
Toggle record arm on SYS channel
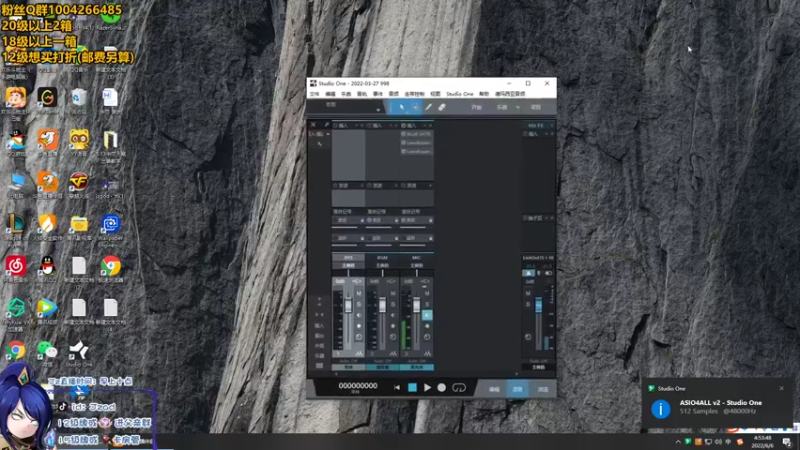pos(359,326)
